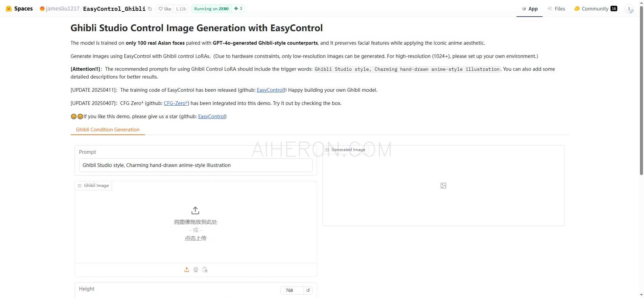Select the paste-from-clipboard source icon

(205, 270)
